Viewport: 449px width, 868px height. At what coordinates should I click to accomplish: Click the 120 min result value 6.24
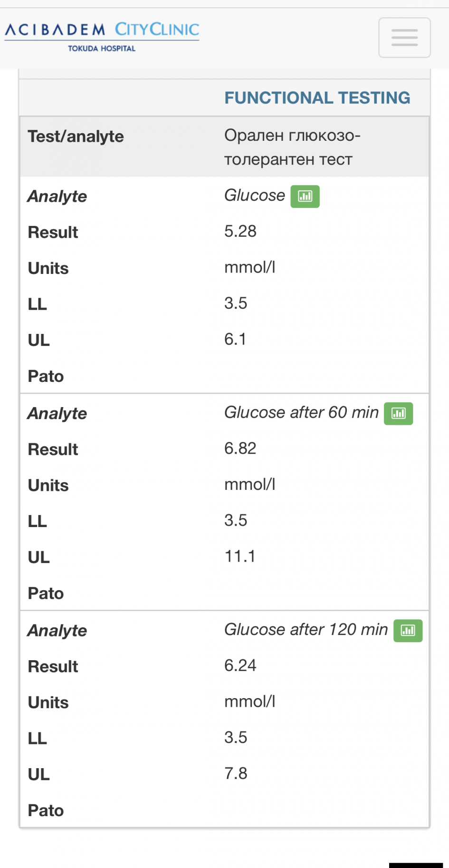240,665
